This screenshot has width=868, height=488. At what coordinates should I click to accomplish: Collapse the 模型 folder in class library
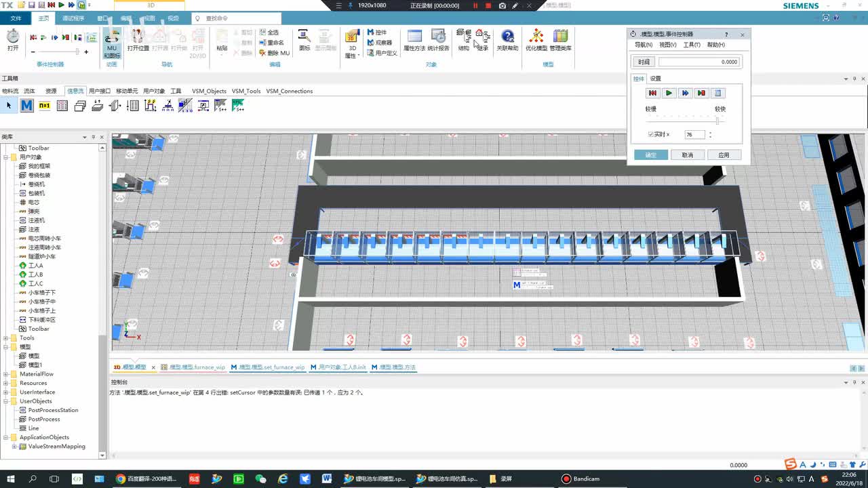click(x=6, y=347)
